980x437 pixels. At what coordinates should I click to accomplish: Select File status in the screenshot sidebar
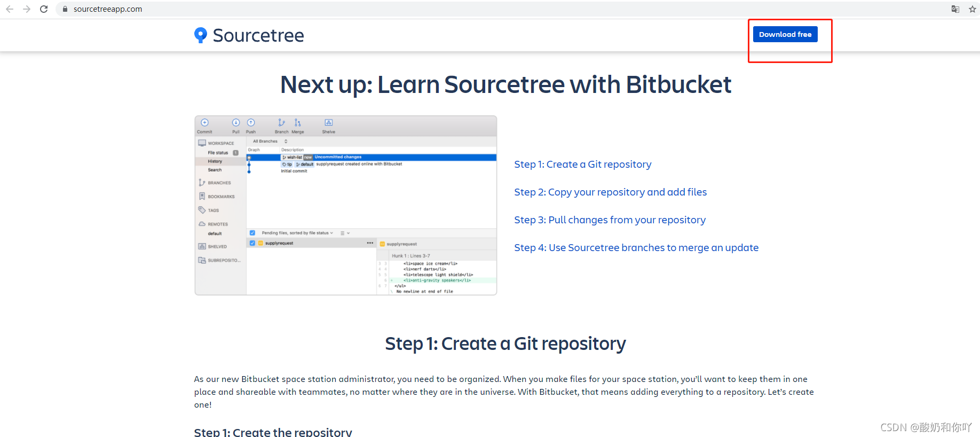[218, 153]
